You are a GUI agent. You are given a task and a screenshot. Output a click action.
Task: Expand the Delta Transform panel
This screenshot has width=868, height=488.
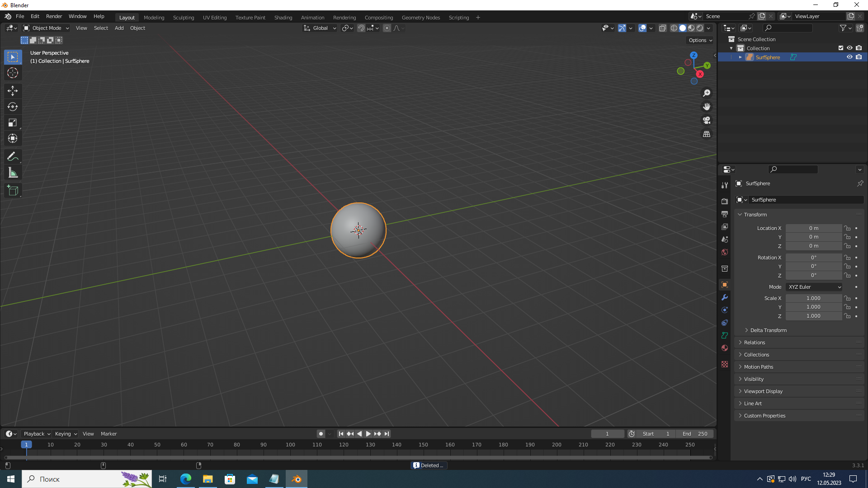tap(768, 330)
